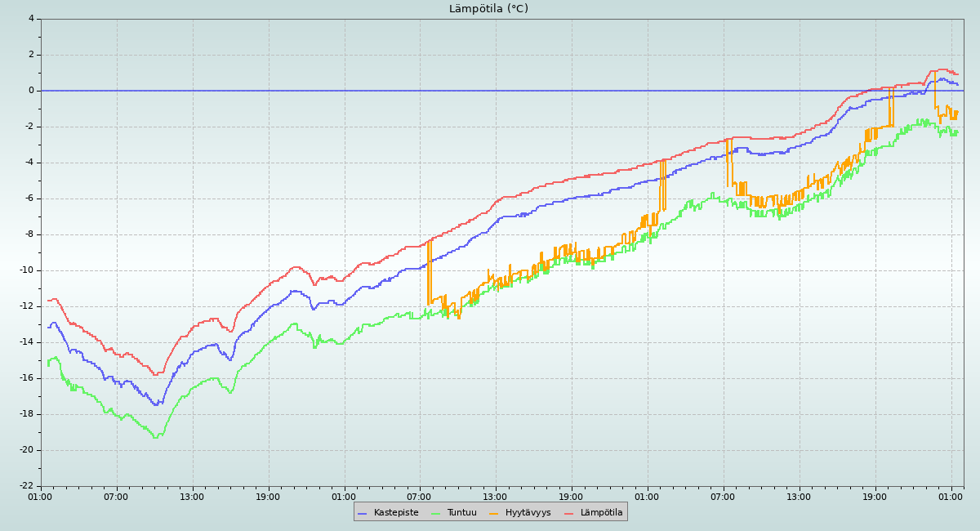Click the first 07:00 x-axis time label
The height and width of the screenshot is (531, 980).
116,496
